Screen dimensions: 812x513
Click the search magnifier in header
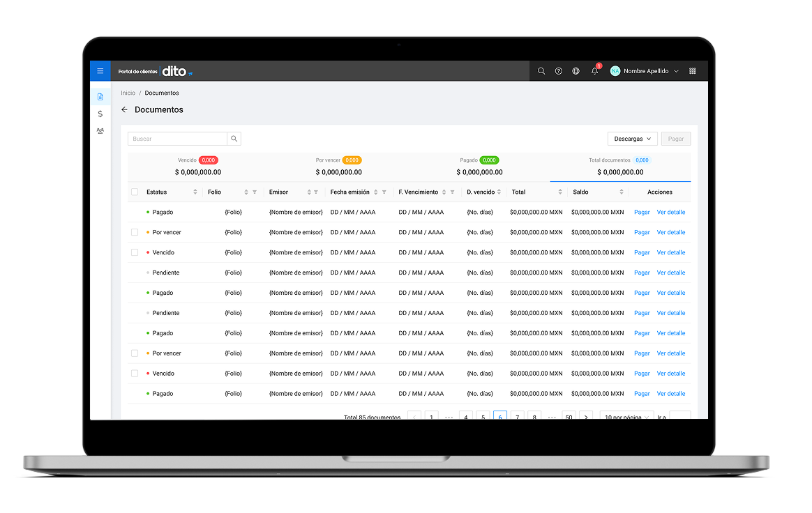point(541,71)
